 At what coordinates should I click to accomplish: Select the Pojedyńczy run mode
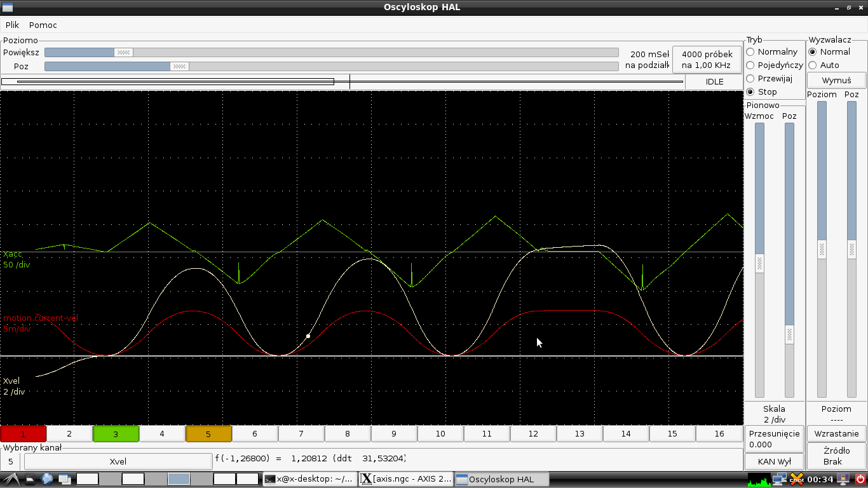[x=775, y=65]
